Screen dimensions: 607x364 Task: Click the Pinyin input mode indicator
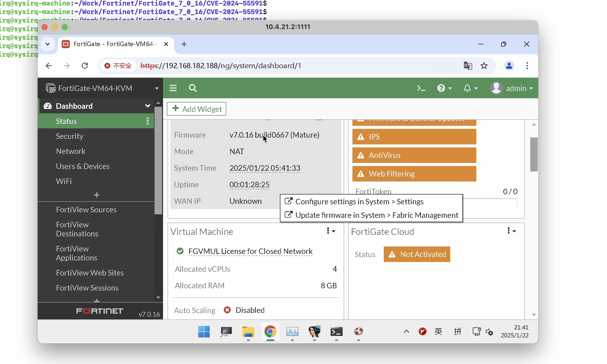[458, 331]
